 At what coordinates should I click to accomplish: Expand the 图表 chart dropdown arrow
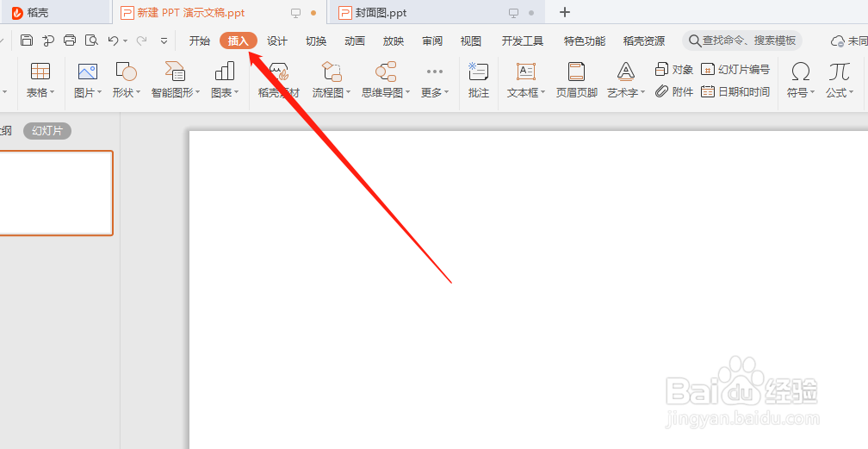pyautogui.click(x=236, y=92)
